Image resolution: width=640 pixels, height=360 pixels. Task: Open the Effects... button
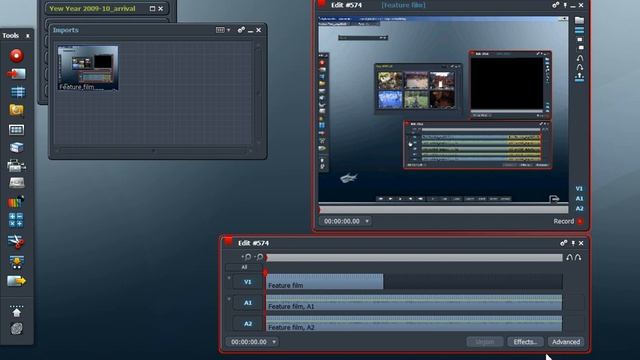click(525, 342)
